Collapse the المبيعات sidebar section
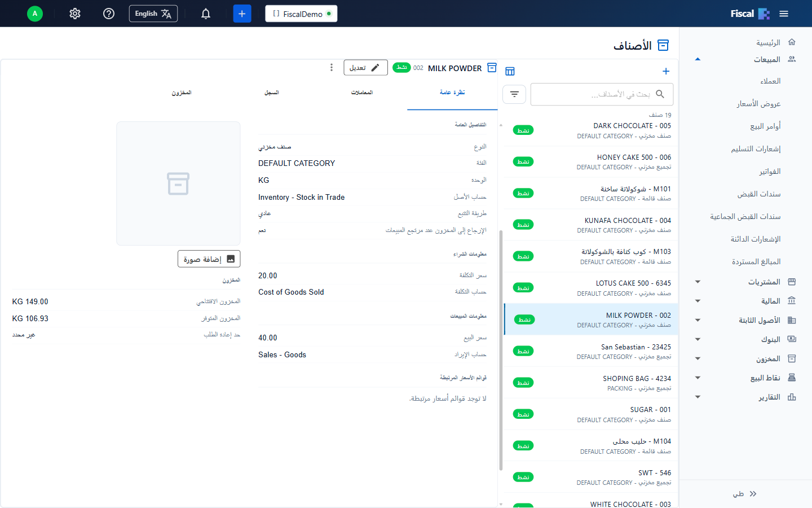The image size is (812, 508). [x=698, y=59]
